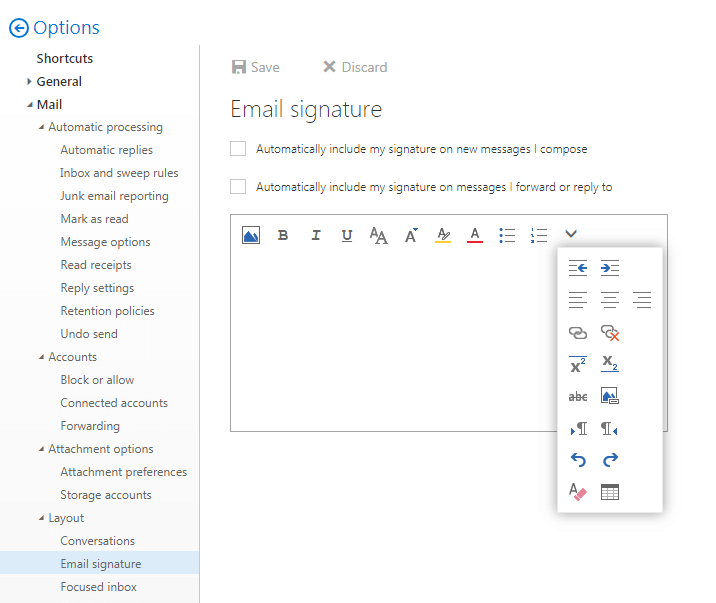
Task: Save the email signature settings
Action: (x=256, y=67)
